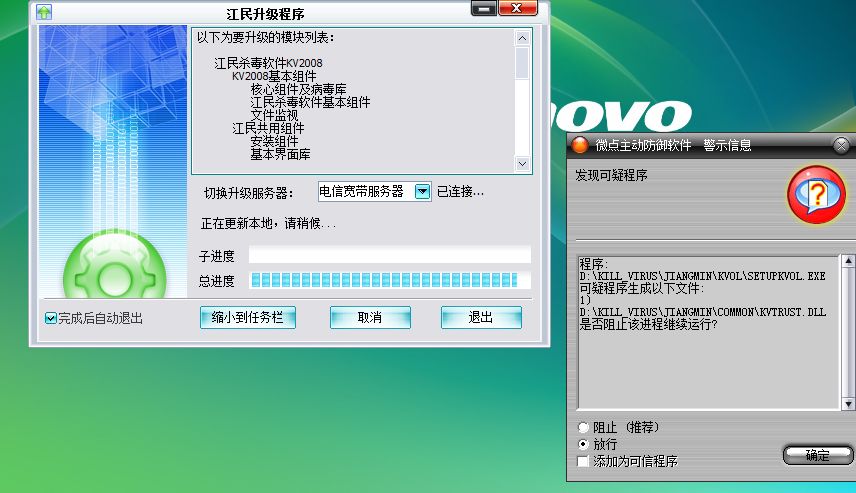
Task: Click the green upgrade arrow icon in title bar
Action: tap(44, 11)
